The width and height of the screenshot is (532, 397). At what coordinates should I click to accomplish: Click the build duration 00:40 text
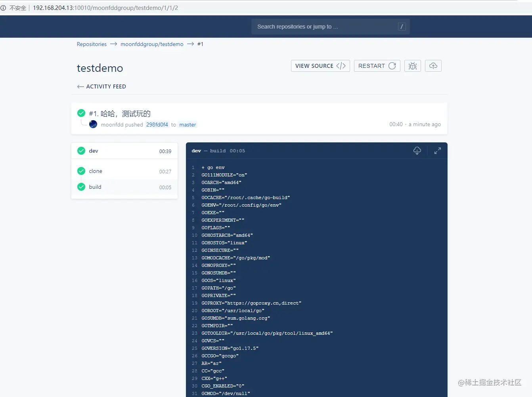point(396,124)
